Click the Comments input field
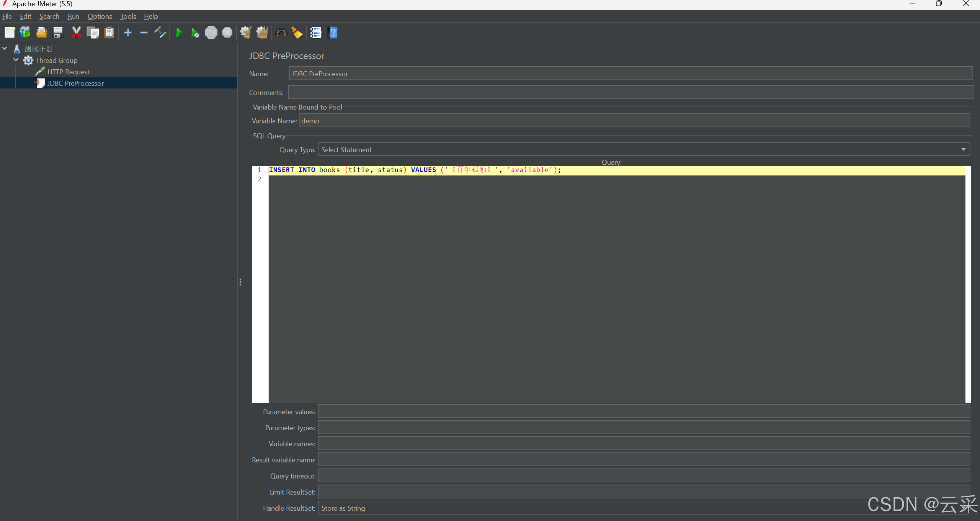980x521 pixels. [x=631, y=92]
